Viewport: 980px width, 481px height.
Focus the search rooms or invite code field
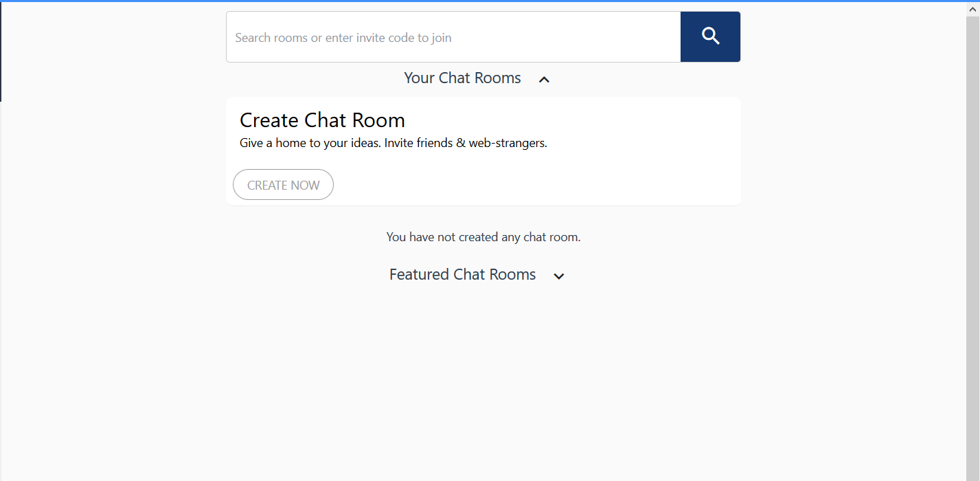coord(453,37)
